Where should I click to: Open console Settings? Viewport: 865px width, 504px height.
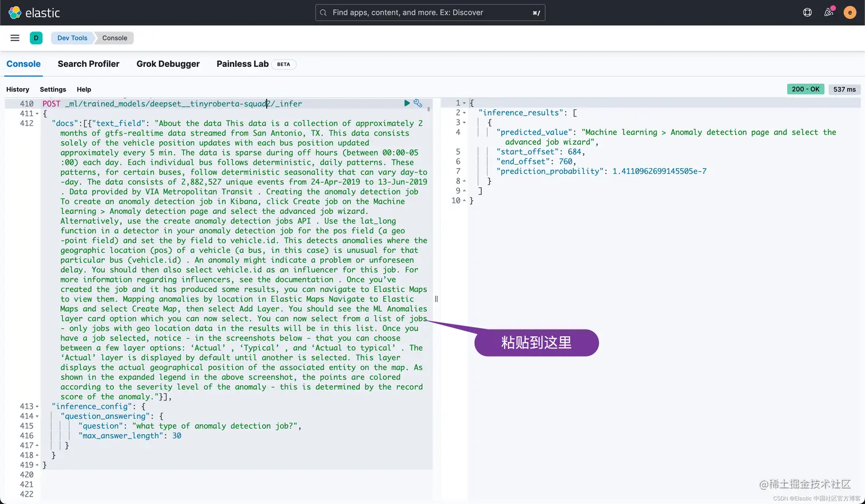point(53,89)
